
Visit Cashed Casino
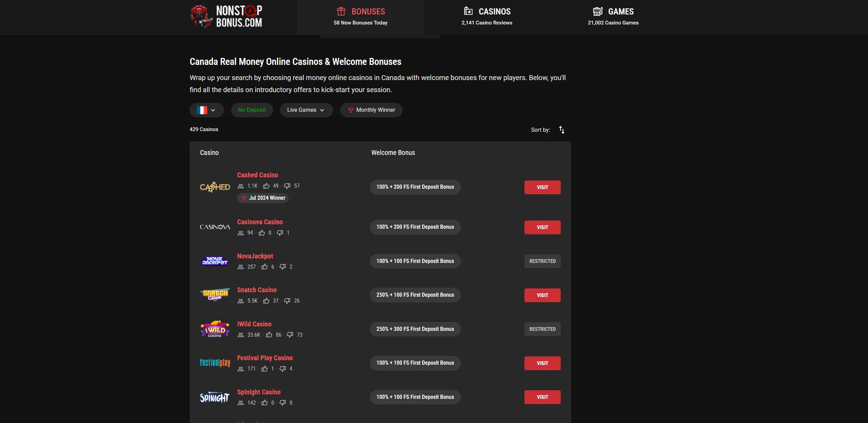[x=542, y=187]
